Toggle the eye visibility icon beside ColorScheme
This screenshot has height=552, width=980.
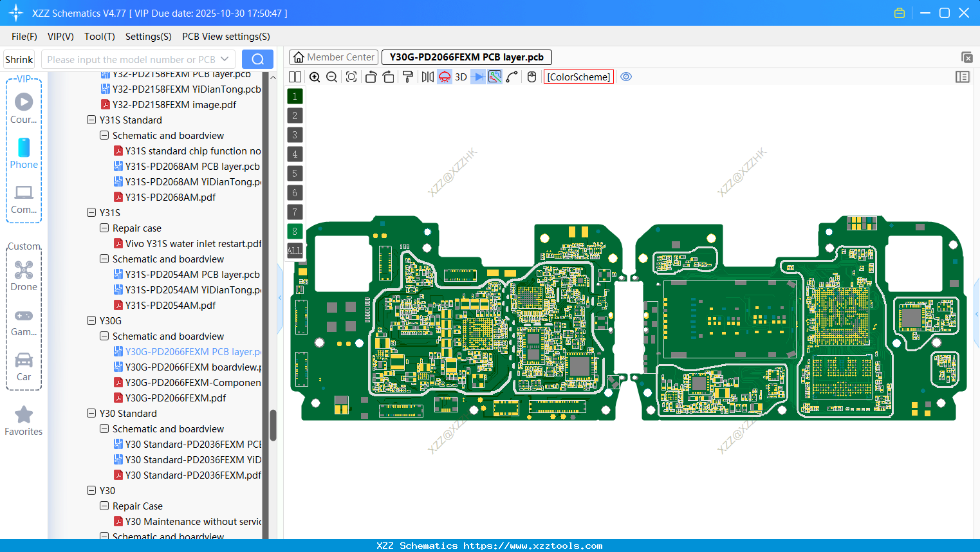point(625,77)
